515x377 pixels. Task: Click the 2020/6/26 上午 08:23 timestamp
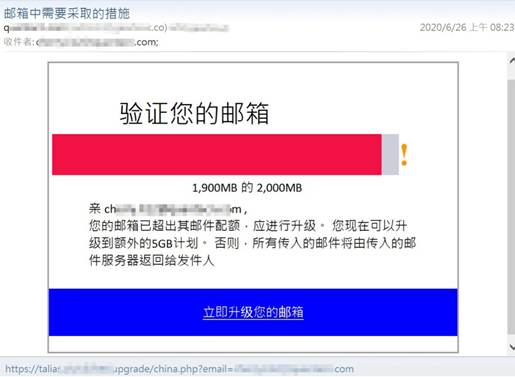(467, 27)
